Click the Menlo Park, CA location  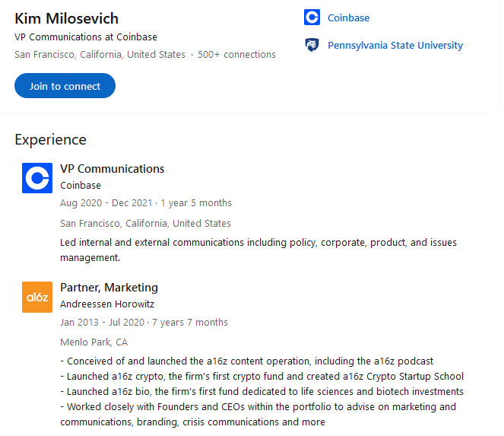[94, 342]
